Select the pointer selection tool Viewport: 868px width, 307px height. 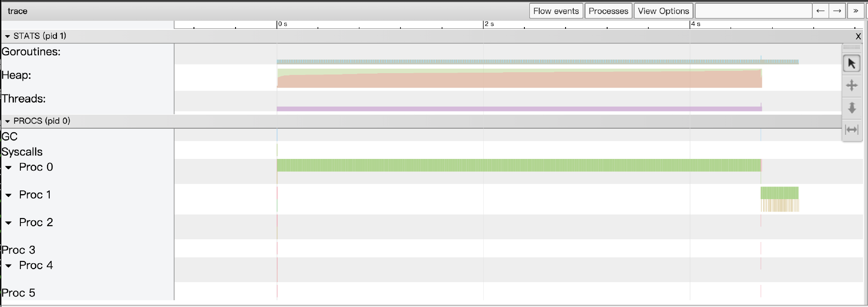pos(851,64)
